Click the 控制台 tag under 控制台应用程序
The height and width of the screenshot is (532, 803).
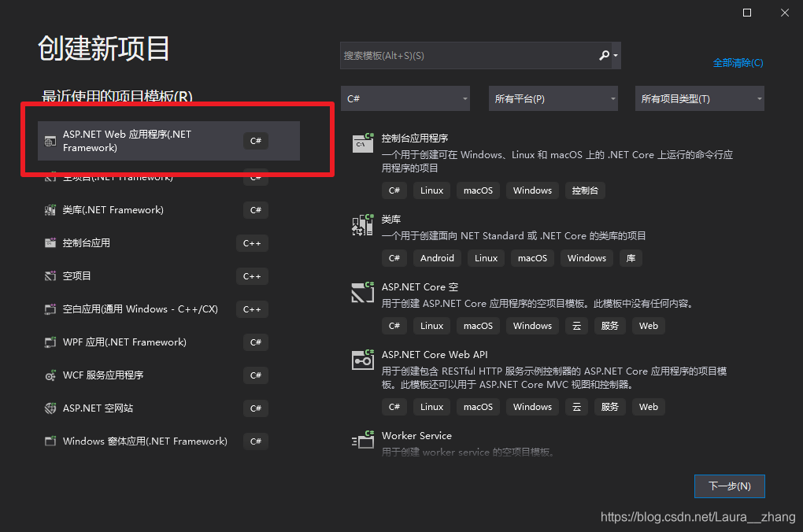585,190
